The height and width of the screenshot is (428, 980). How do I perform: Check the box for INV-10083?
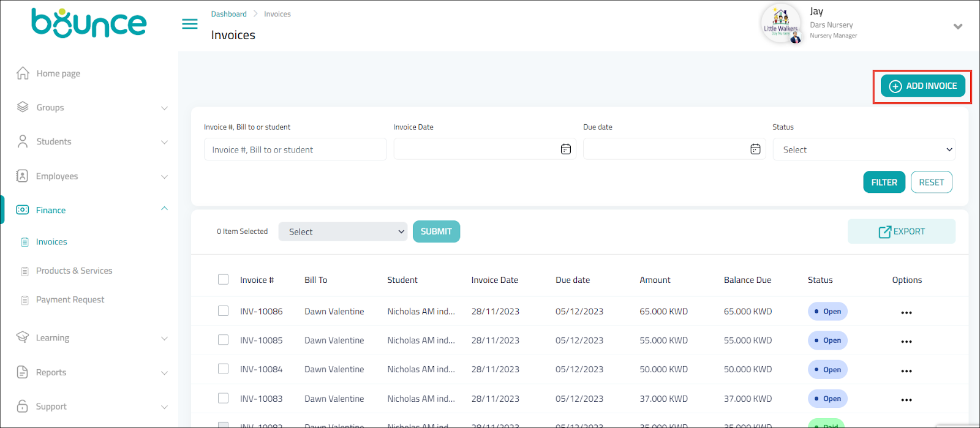223,398
